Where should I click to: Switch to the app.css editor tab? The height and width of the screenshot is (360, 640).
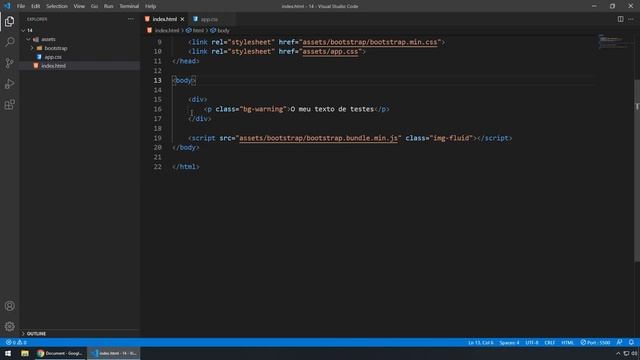click(x=209, y=19)
